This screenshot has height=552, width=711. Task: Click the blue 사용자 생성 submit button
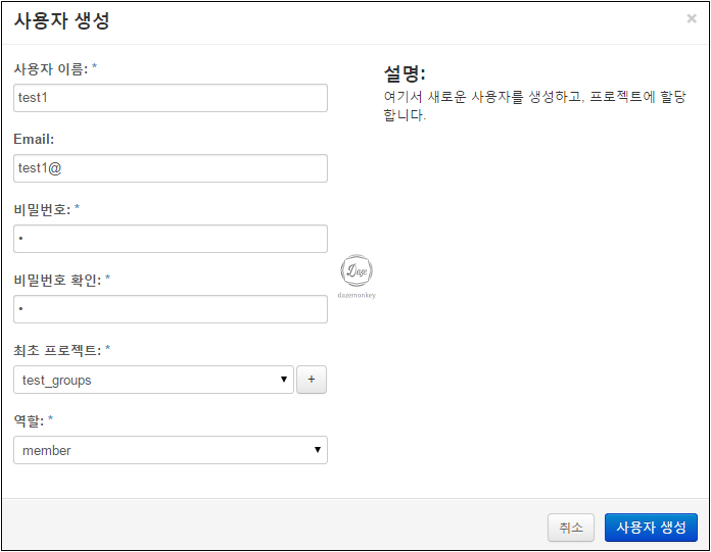click(x=651, y=528)
